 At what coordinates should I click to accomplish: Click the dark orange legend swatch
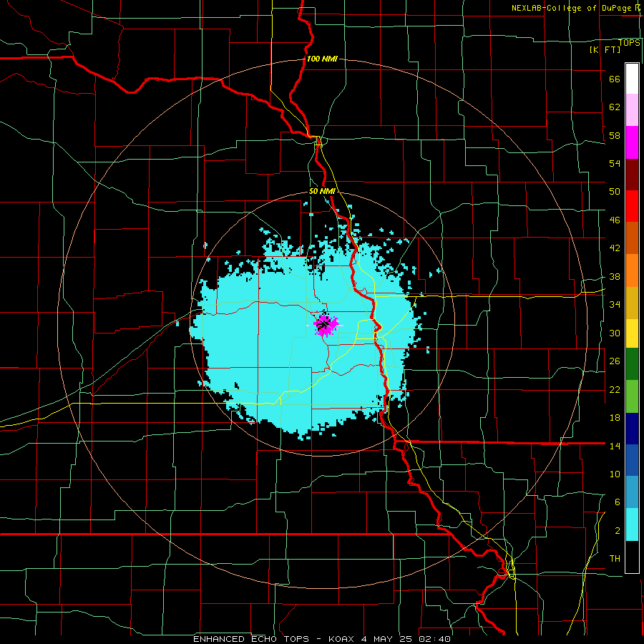[632, 238]
